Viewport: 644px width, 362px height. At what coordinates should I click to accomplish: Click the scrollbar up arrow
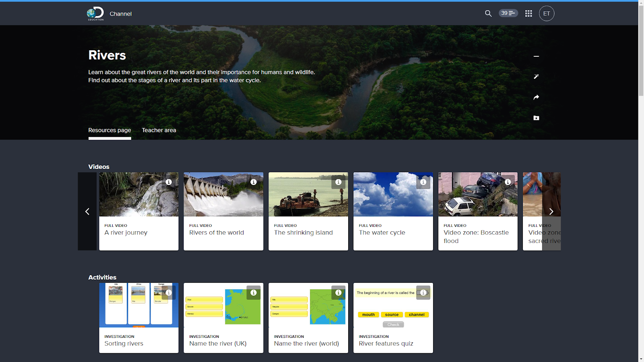coord(641,3)
